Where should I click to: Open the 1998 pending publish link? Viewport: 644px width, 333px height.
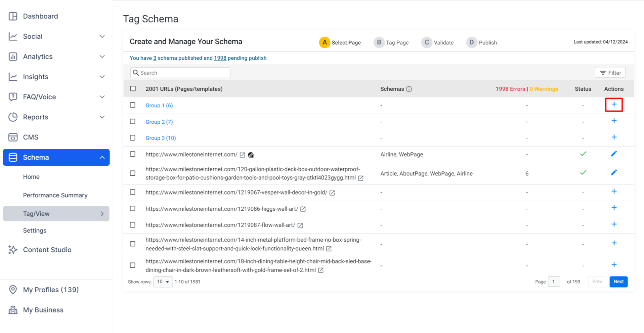[220, 58]
